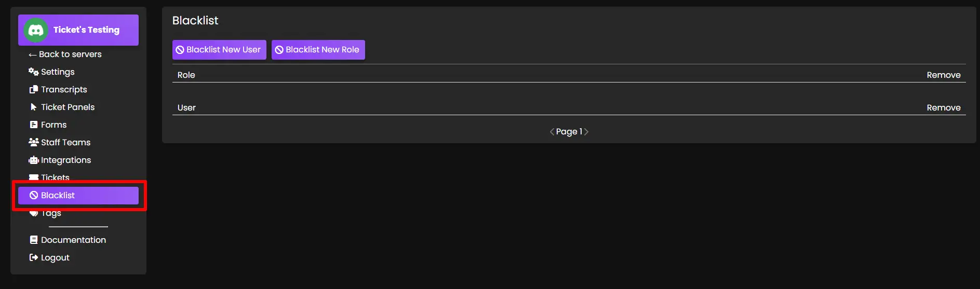Click the Logout arrow icon
The height and width of the screenshot is (289, 980).
coord(34,257)
